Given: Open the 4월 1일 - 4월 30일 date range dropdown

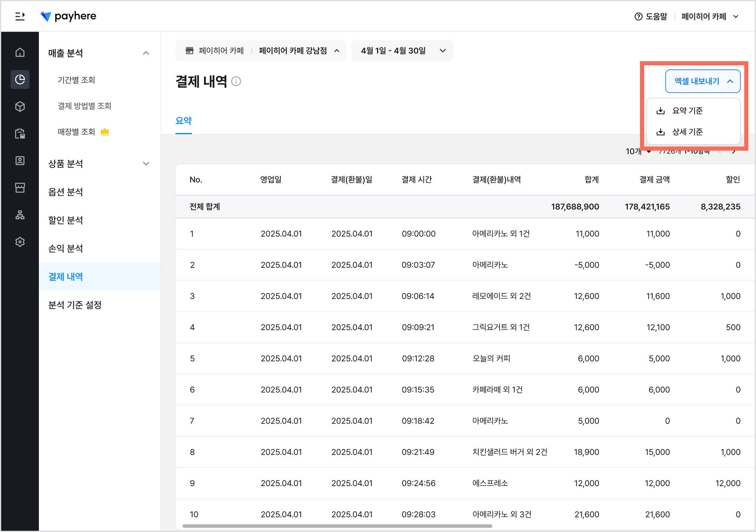Looking at the screenshot, I should (x=402, y=51).
